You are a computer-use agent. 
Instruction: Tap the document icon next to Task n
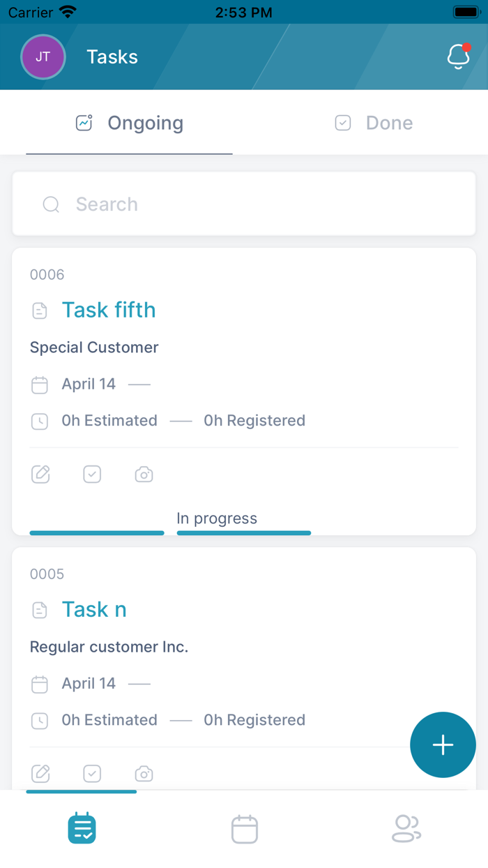pyautogui.click(x=40, y=609)
